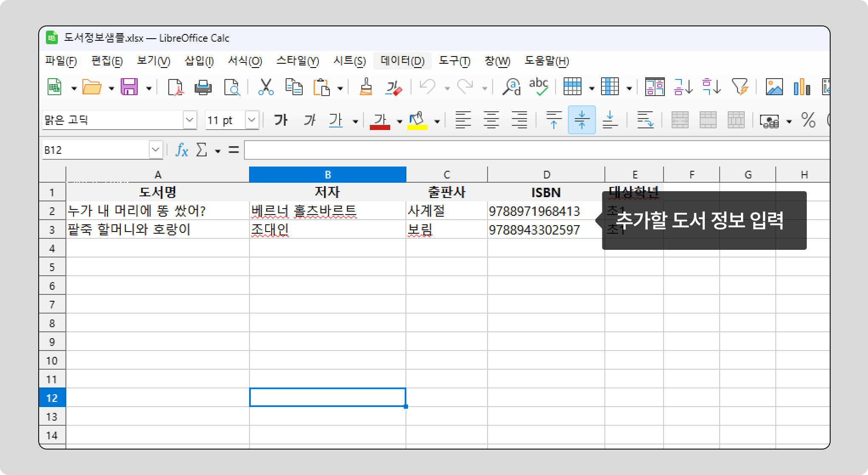Viewport: 868px width, 475px height.
Task: Open save options dropdown arrow
Action: pyautogui.click(x=149, y=88)
